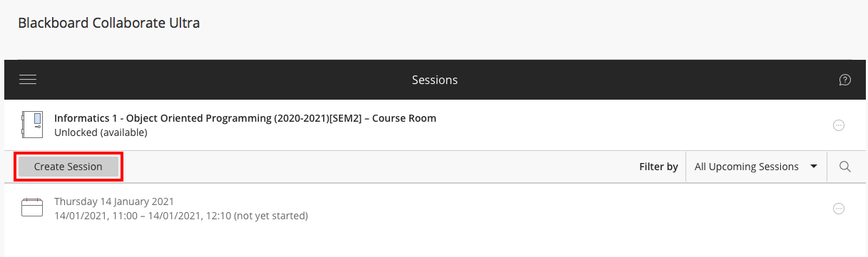The image size is (868, 257).
Task: Click the Sessions title in dark header
Action: [434, 80]
